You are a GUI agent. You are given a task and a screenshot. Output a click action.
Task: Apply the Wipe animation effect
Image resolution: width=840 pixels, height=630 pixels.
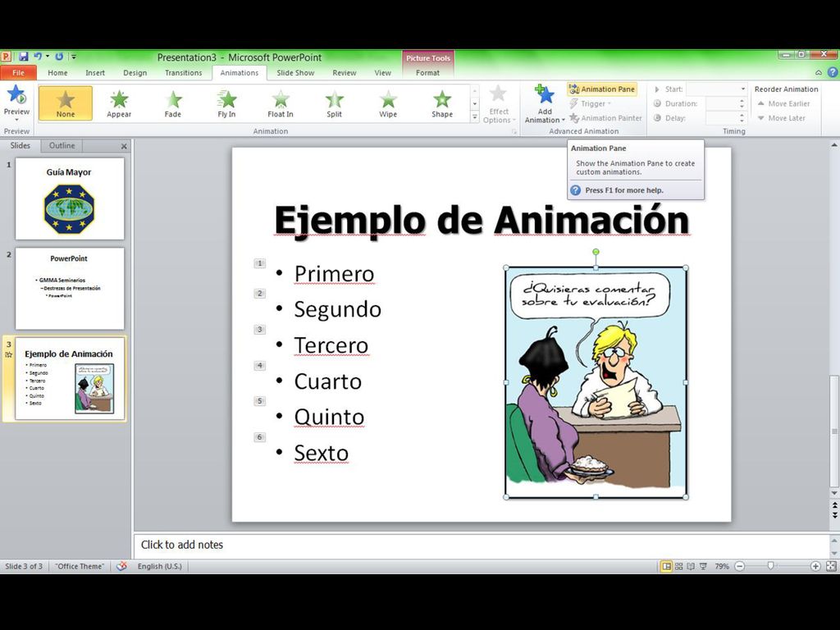tap(388, 103)
